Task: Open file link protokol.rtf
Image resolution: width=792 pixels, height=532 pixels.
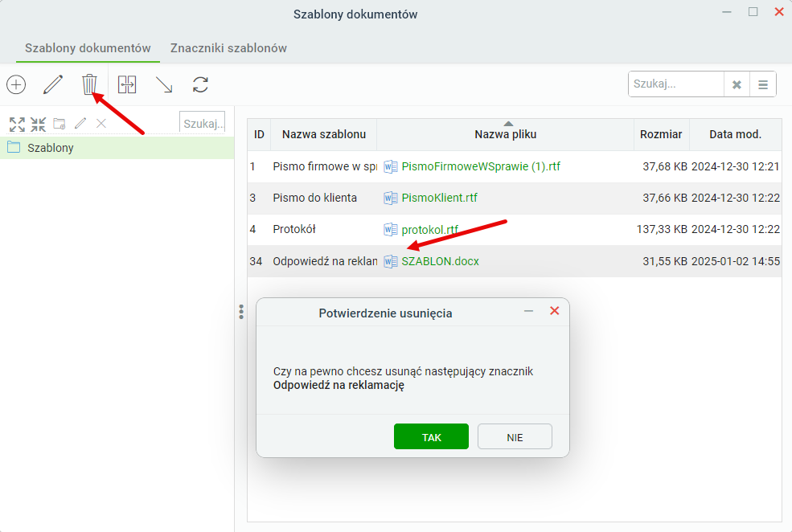Action: tap(430, 230)
